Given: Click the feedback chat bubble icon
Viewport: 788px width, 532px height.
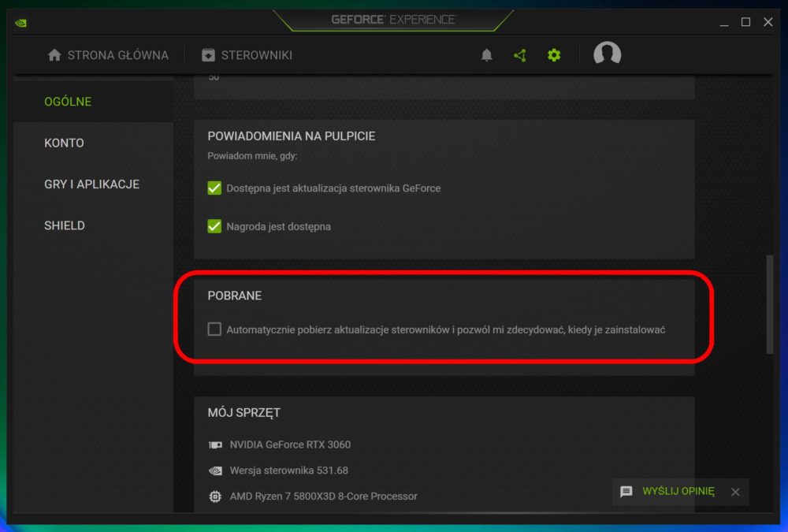Looking at the screenshot, I should (x=626, y=491).
